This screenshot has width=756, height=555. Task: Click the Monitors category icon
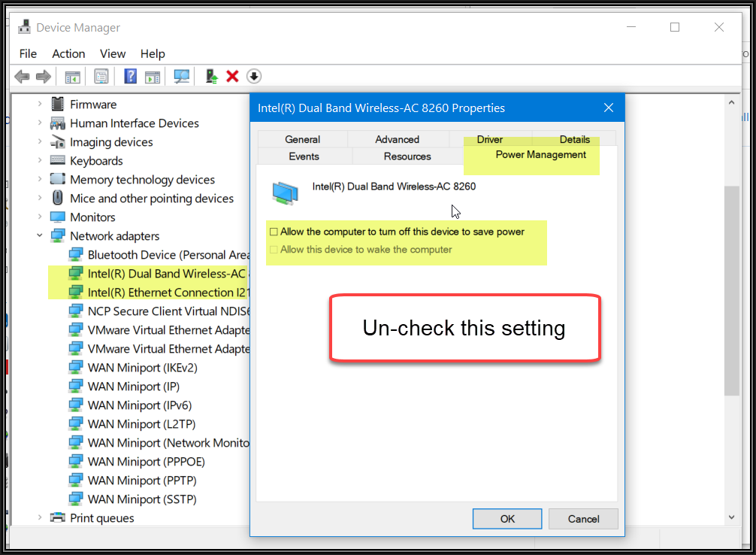(x=57, y=217)
